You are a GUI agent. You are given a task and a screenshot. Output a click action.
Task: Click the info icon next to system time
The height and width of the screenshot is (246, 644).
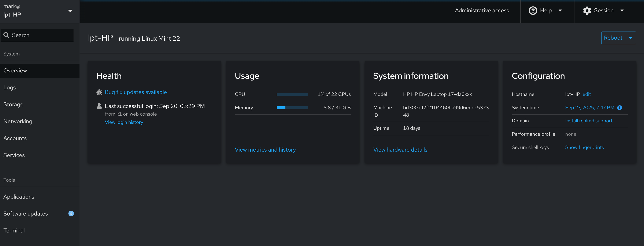(x=619, y=108)
